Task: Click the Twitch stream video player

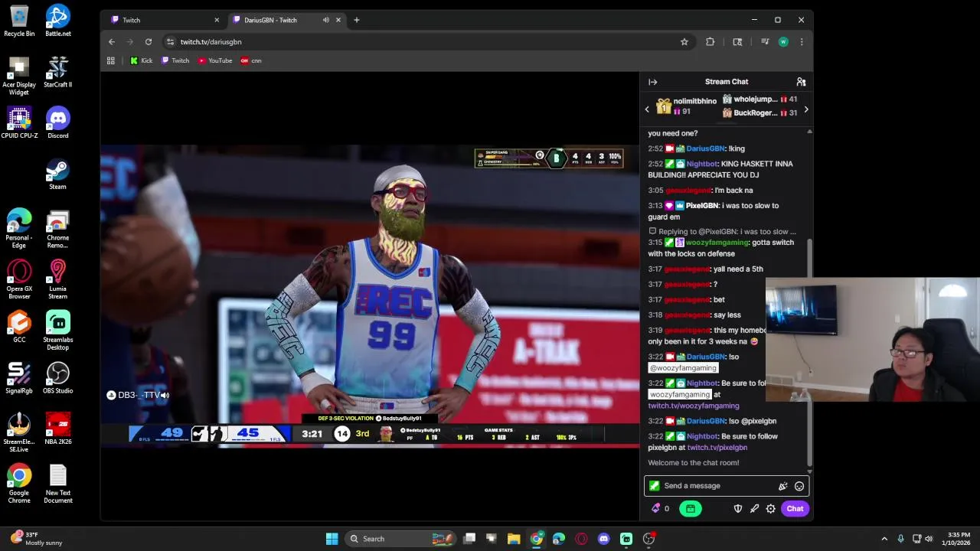Action: tap(370, 296)
